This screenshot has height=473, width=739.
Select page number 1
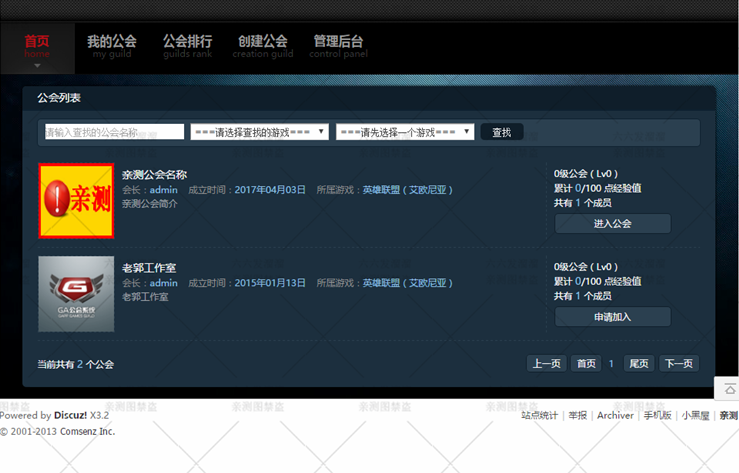[611, 364]
